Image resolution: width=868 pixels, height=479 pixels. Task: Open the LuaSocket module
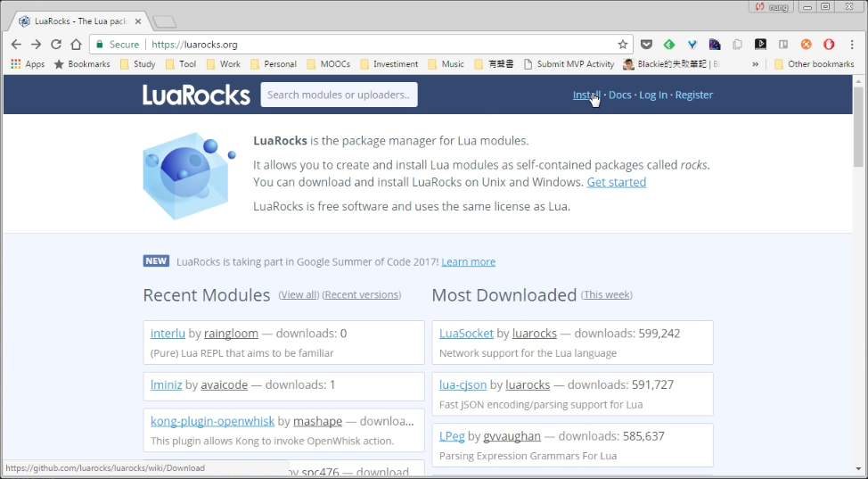click(466, 334)
